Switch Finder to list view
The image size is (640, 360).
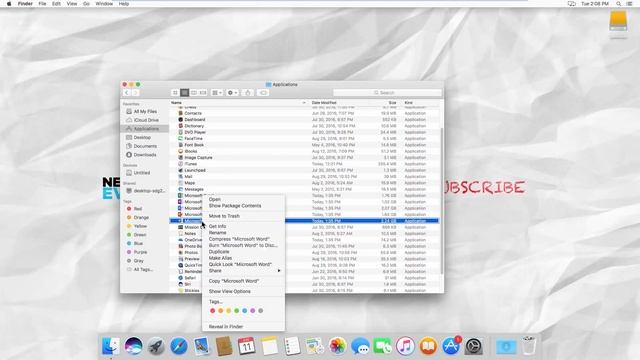coord(184,93)
